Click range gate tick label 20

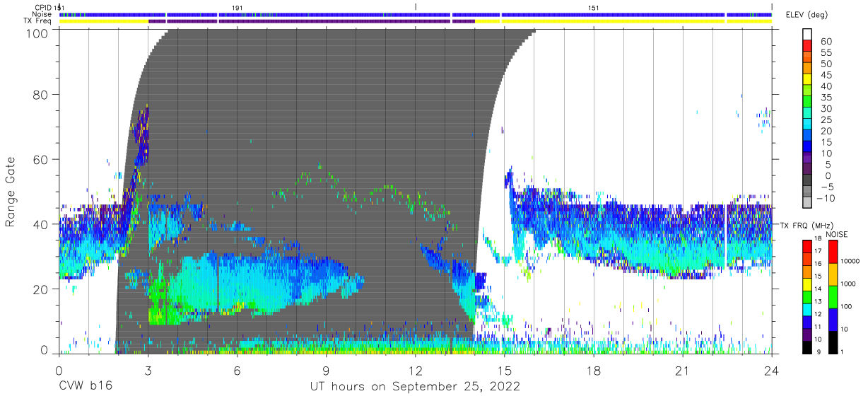tap(41, 289)
